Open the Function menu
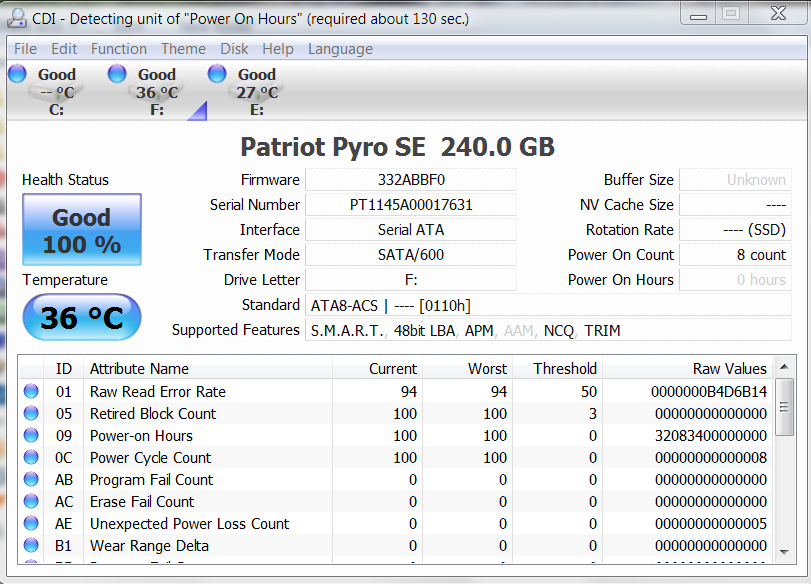This screenshot has height=584, width=811. pyautogui.click(x=118, y=49)
